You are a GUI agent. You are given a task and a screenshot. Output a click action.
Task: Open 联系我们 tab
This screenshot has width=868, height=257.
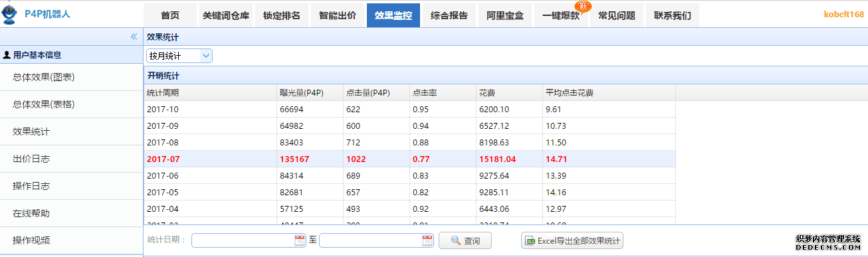673,15
